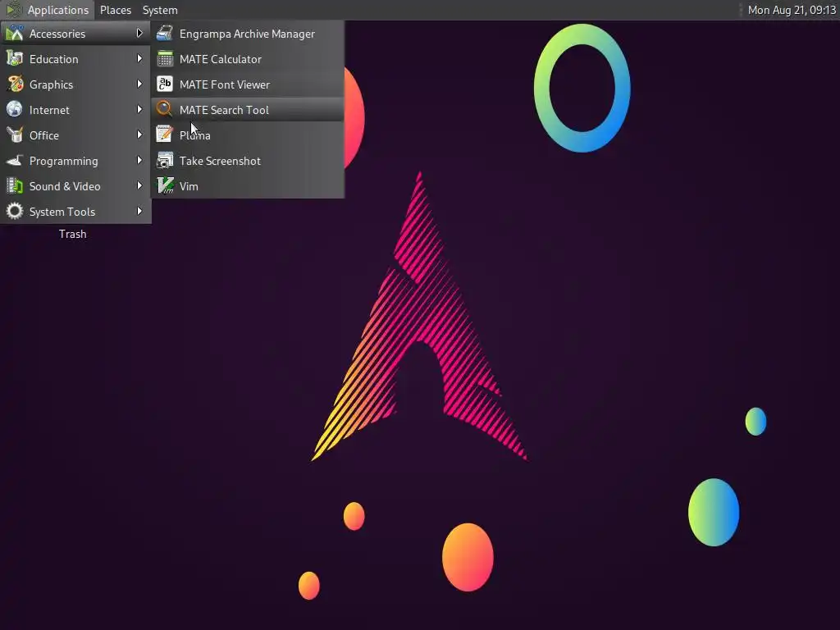Click the Sound & Video icon
Screen dimensions: 840x630
point(15,186)
